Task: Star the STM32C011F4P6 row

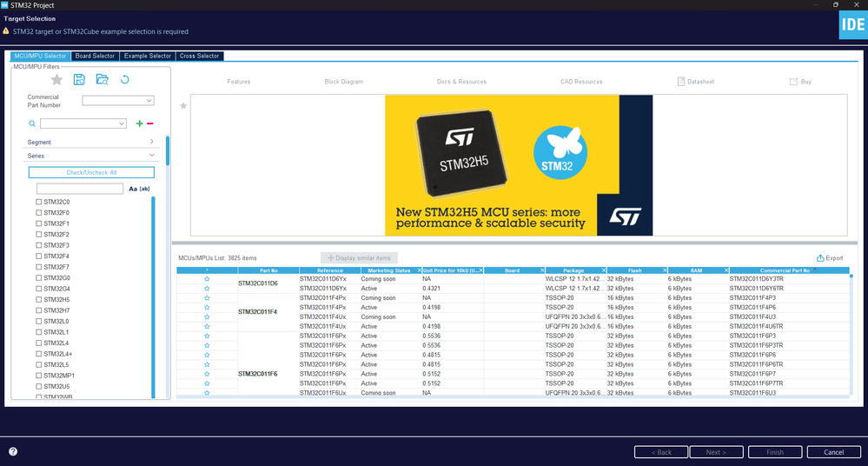Action: pyautogui.click(x=207, y=308)
